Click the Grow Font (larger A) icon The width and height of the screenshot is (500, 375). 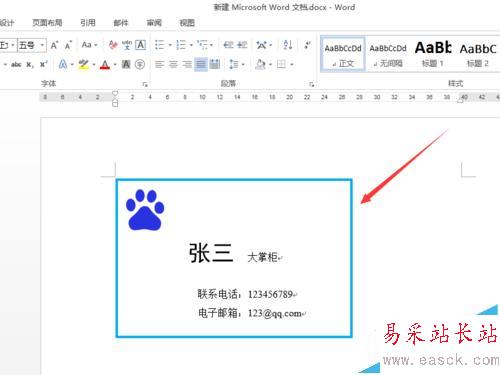tap(54, 45)
